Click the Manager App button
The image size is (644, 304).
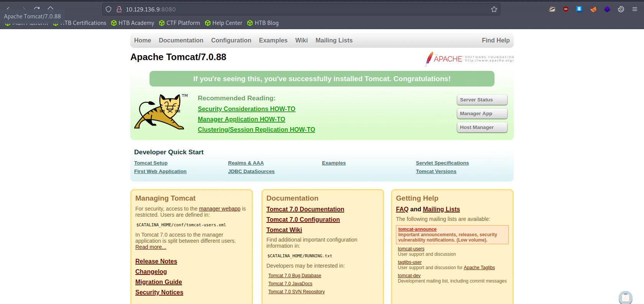click(482, 114)
